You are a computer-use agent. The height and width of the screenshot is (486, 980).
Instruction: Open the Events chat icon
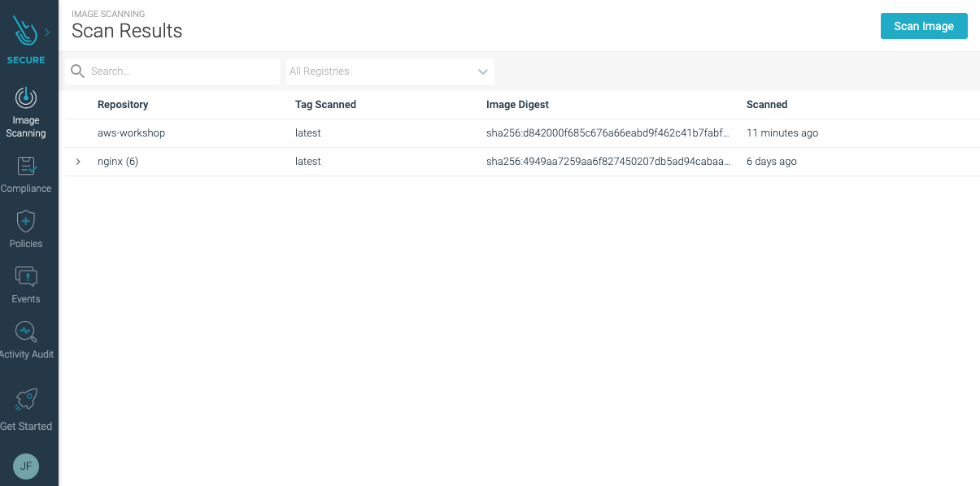tap(26, 277)
